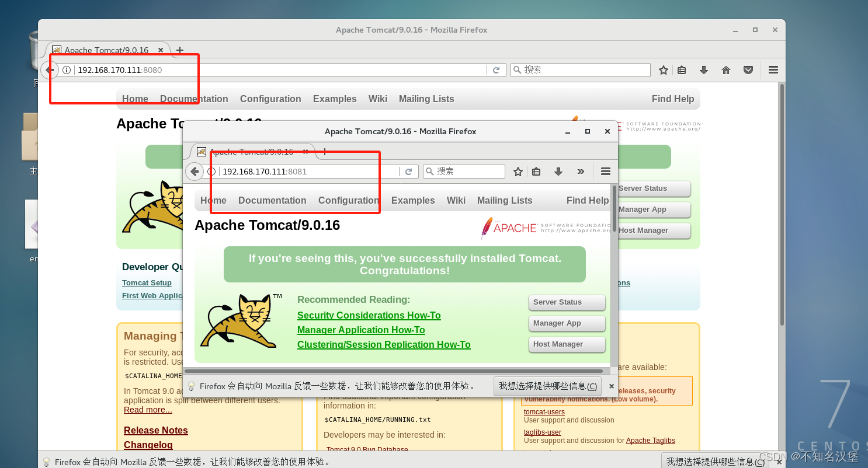Click Manager App button in the back window
The height and width of the screenshot is (468, 868).
click(x=654, y=209)
